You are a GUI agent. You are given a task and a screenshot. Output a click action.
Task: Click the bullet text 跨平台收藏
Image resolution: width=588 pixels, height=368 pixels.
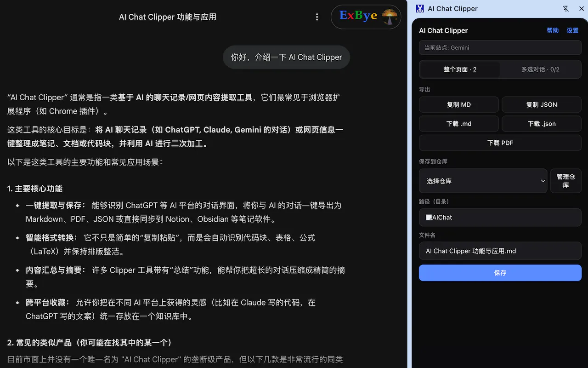(x=47, y=302)
